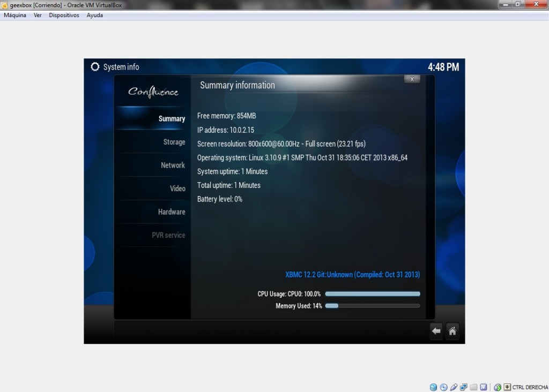Viewport: 549px width, 392px height.
Task: Open the network adapters status icon
Action: coord(463,387)
